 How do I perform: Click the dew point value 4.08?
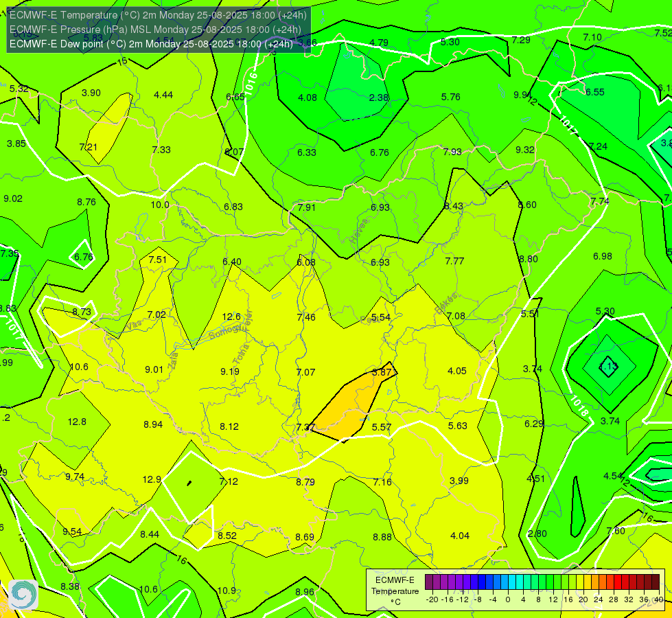click(x=308, y=98)
